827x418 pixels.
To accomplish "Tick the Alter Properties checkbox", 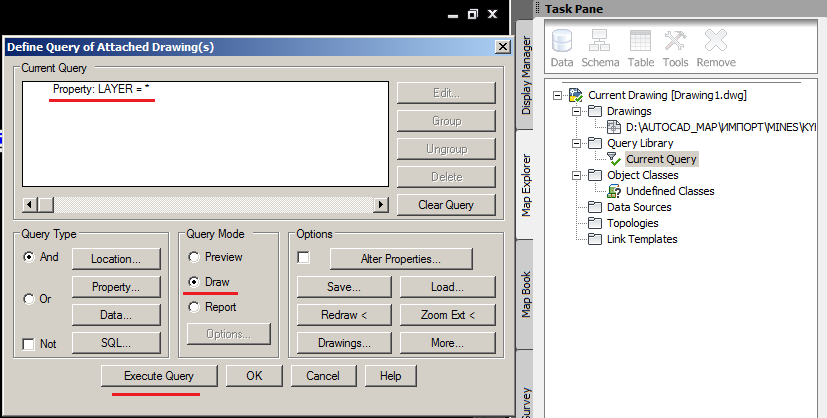I will (303, 258).
